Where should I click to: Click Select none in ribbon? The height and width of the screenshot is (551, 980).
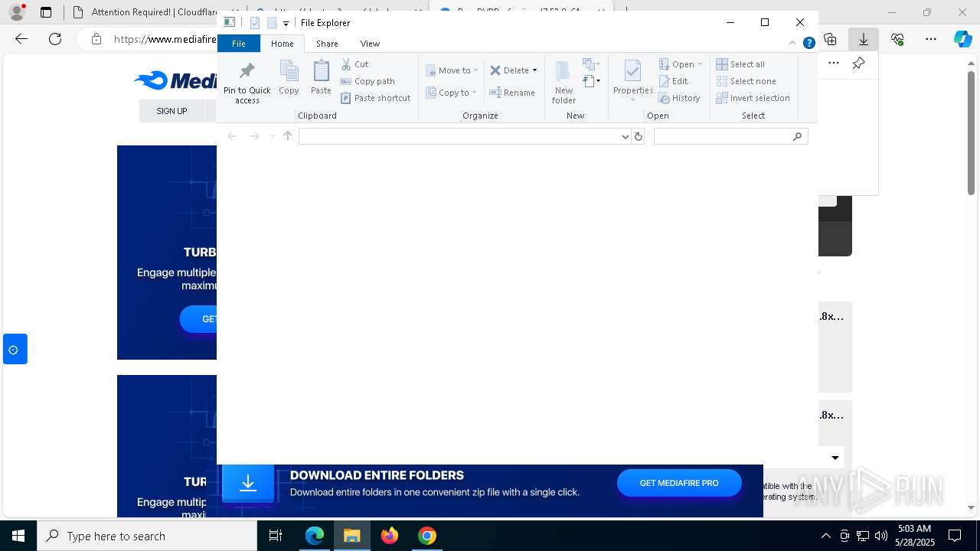click(746, 81)
